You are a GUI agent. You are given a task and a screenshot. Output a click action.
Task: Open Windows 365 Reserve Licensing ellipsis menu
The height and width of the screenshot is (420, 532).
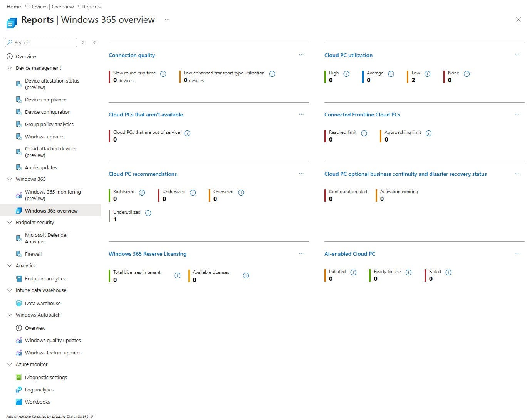(301, 253)
